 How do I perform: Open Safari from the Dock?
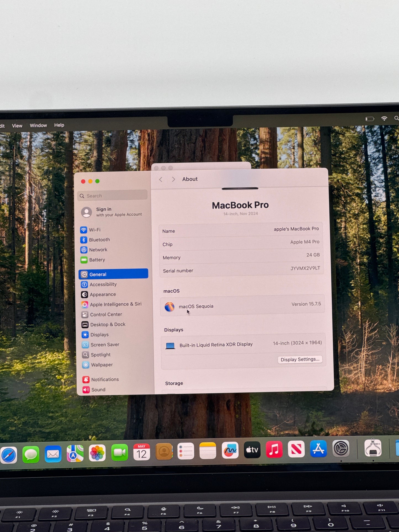pos(9,455)
